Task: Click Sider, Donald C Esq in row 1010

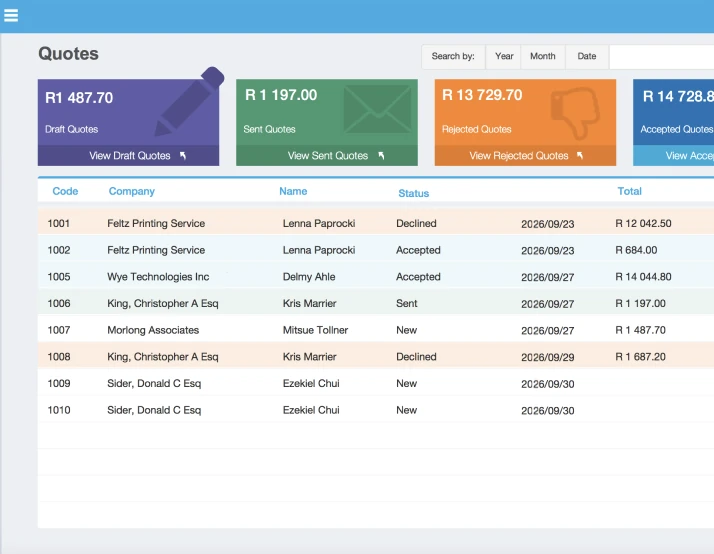Action: click(154, 410)
